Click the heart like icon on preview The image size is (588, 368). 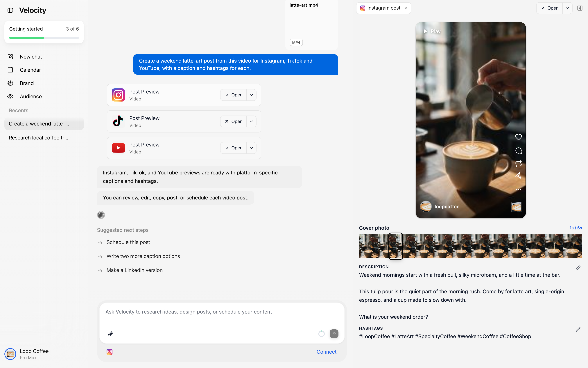pyautogui.click(x=518, y=137)
